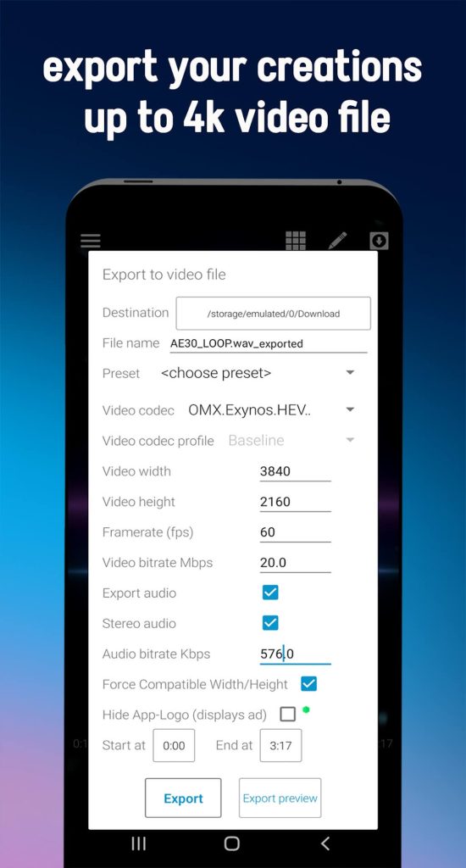Open the hamburger menu icon
The height and width of the screenshot is (868, 466).
point(90,241)
